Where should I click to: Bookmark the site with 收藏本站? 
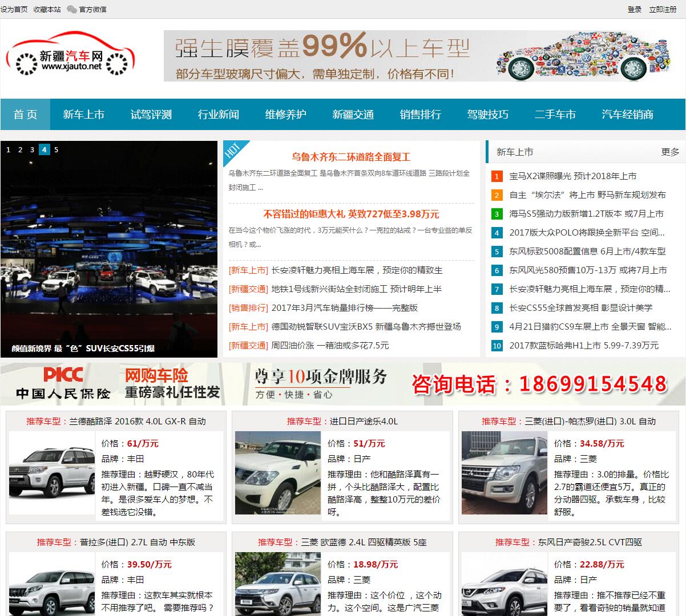pyautogui.click(x=47, y=9)
